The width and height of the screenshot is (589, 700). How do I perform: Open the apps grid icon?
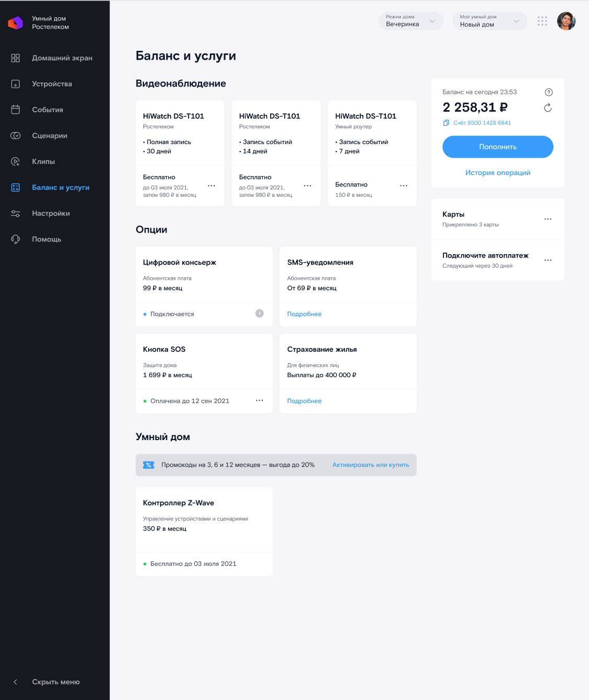click(x=542, y=21)
